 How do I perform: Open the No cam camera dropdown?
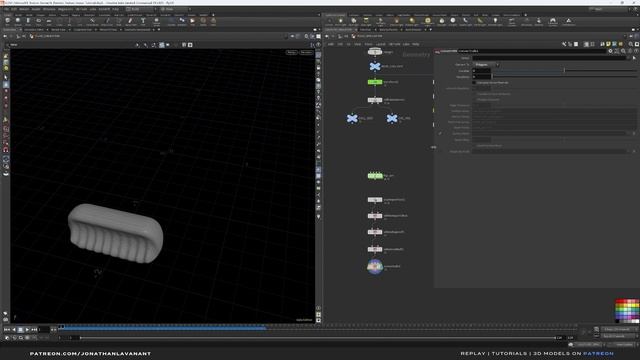point(306,53)
